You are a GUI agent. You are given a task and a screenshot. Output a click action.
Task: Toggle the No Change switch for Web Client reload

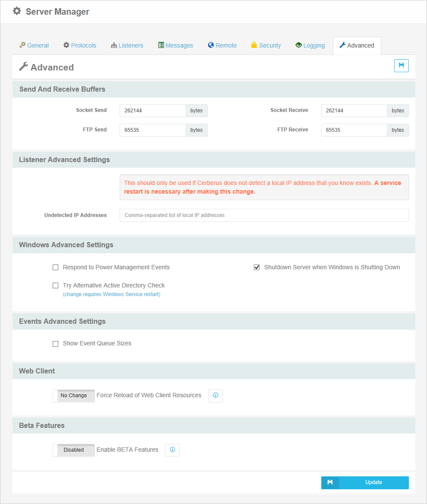click(x=73, y=396)
